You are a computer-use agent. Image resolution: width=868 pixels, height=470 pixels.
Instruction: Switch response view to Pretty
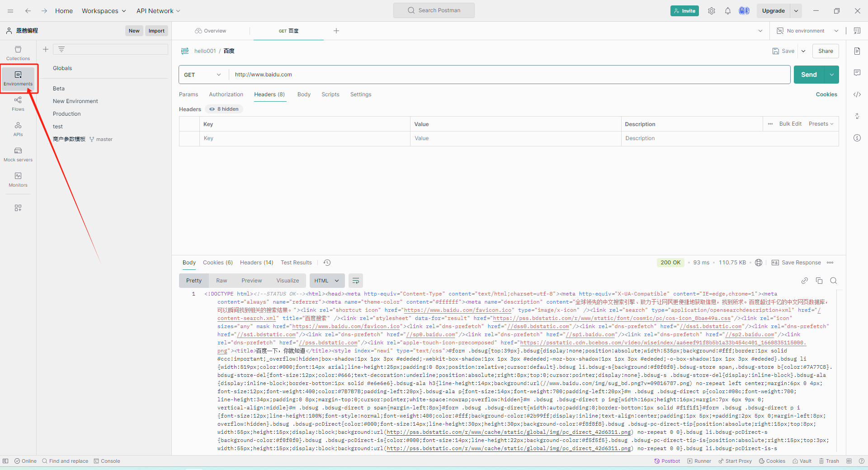tap(194, 281)
